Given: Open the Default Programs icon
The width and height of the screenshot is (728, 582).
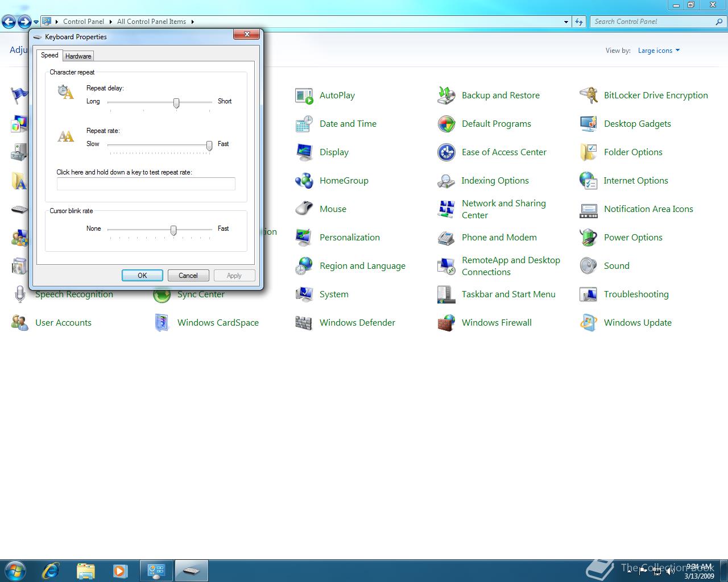Looking at the screenshot, I should 446,124.
